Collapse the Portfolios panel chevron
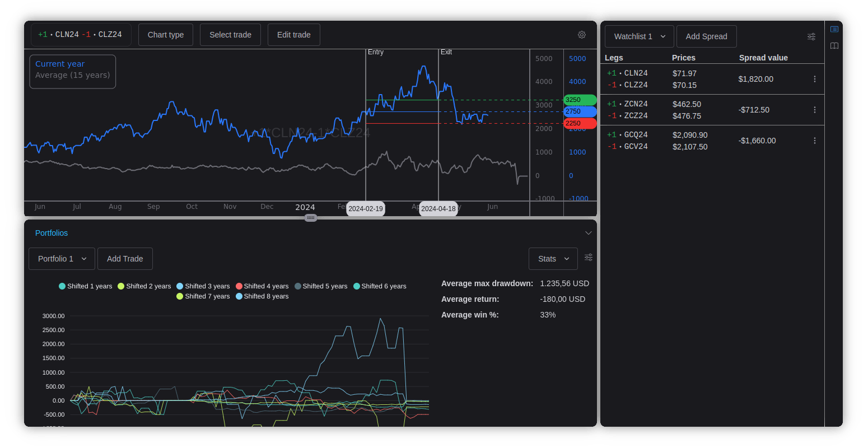868x448 pixels. (x=588, y=233)
